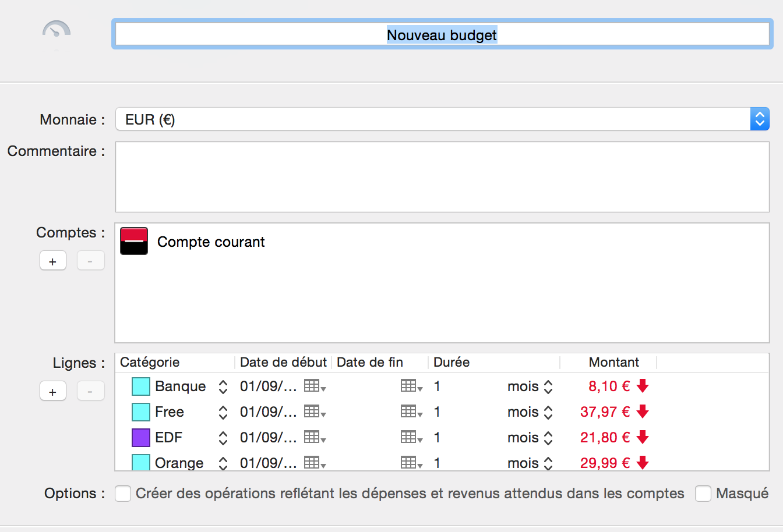
Task: Click the 21,80 € amount cell
Action: point(605,437)
